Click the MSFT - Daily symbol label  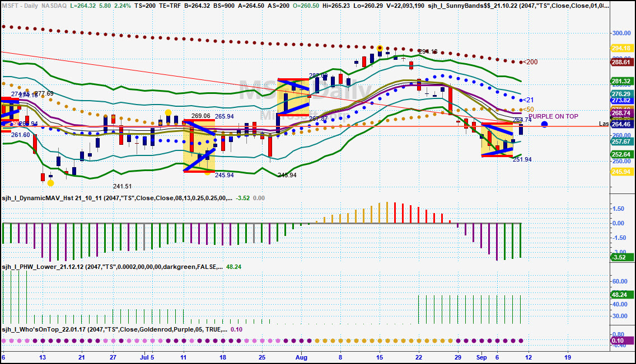click(20, 6)
